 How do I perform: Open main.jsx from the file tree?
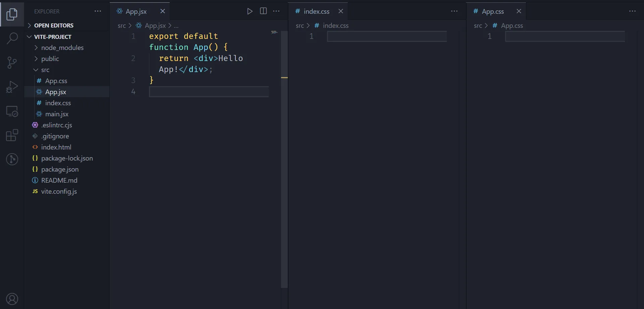pyautogui.click(x=57, y=114)
